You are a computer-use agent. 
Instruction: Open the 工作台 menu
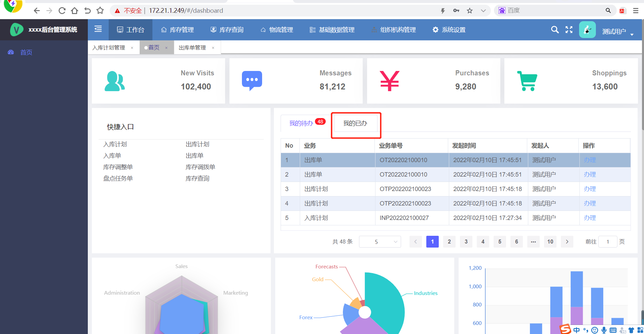(131, 30)
